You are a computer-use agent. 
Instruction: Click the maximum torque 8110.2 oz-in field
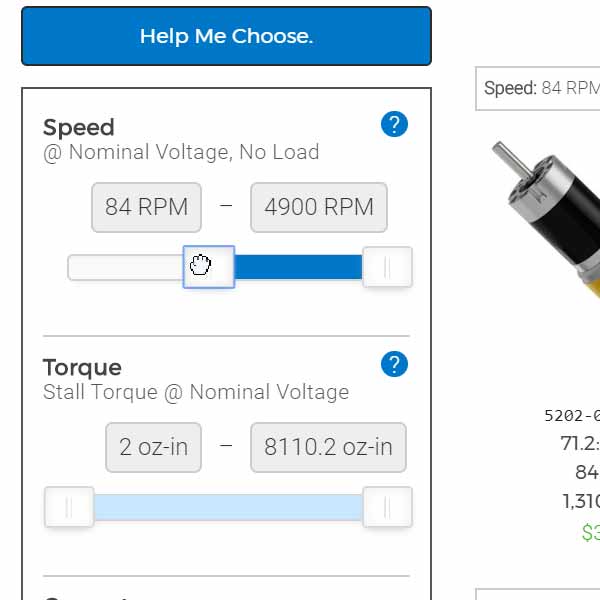328,447
